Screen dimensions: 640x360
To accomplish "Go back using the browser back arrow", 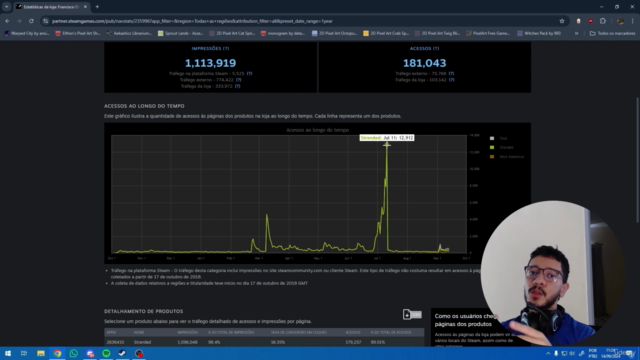I will click(7, 21).
